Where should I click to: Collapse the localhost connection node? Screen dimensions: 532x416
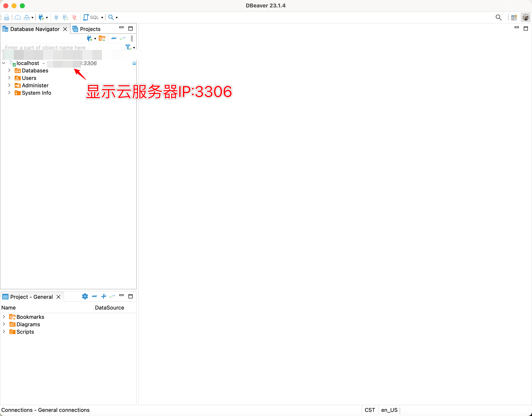coord(4,63)
